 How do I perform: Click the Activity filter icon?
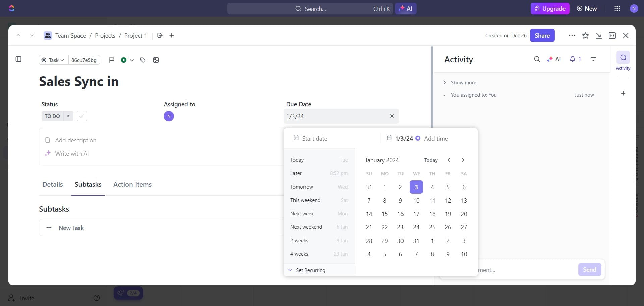(593, 59)
